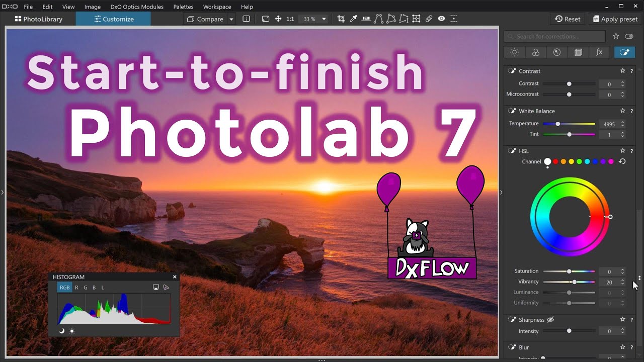The height and width of the screenshot is (362, 644).
Task: Select the Repair bandage tool
Action: [x=429, y=19]
